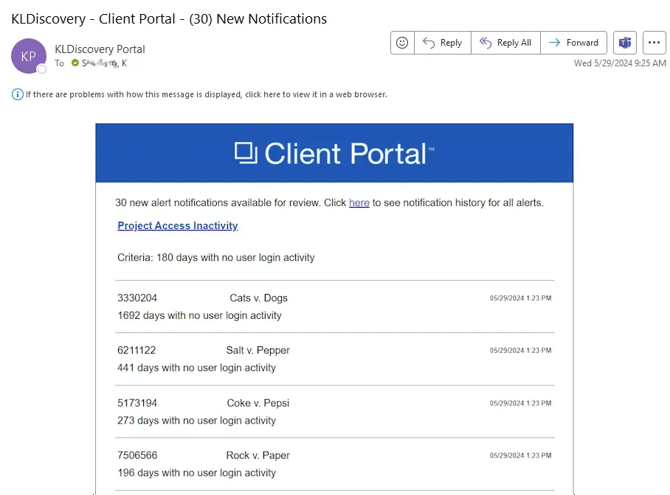The image size is (670, 495).
Task: Click the recipient name after To
Action: 104,63
